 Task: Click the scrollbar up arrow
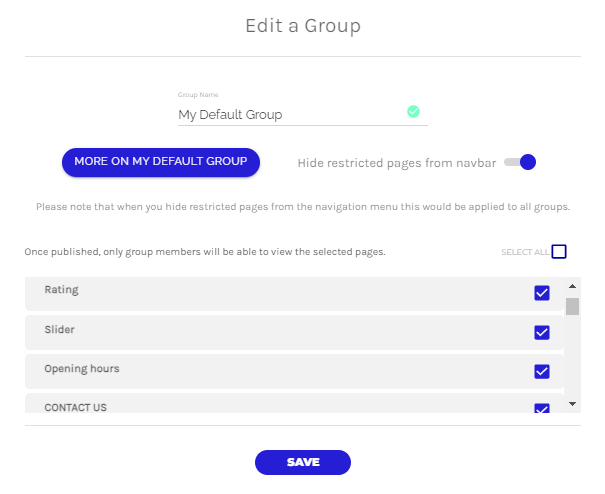[572, 285]
